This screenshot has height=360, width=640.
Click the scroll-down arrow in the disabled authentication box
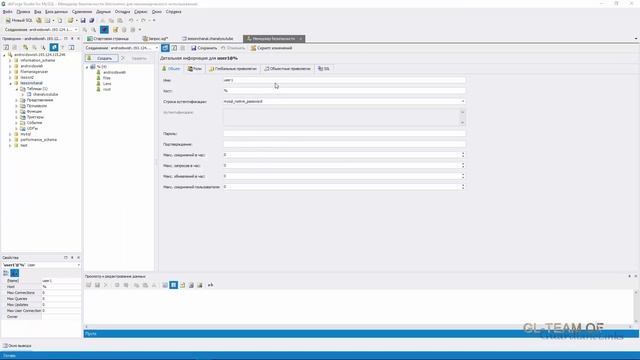(x=463, y=122)
